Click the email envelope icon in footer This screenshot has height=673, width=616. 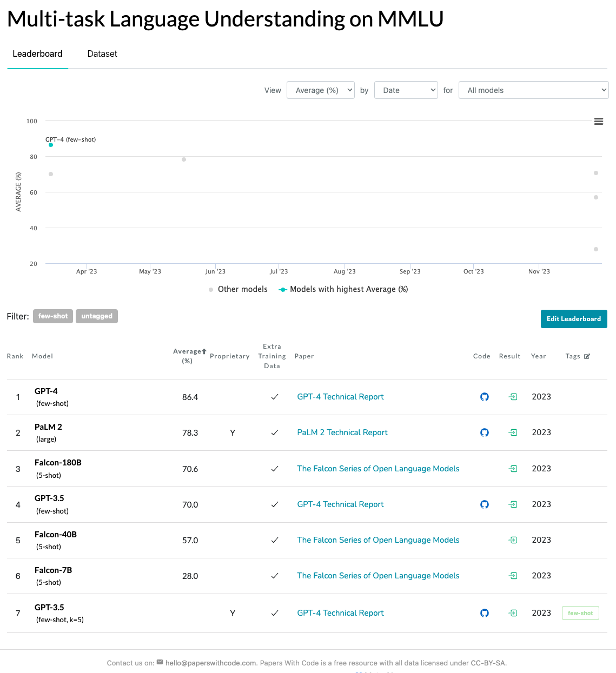click(160, 662)
